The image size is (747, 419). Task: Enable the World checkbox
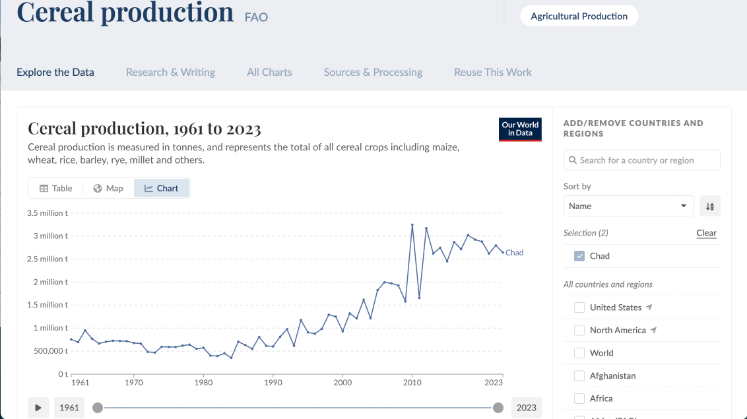click(580, 353)
